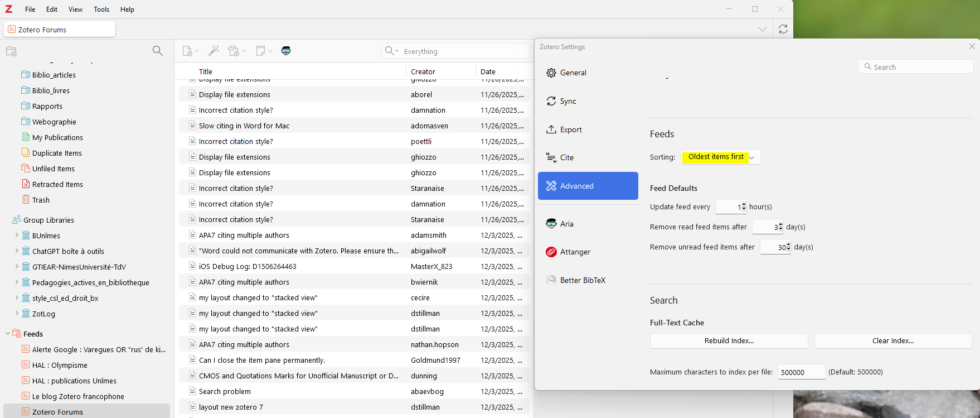Open Aria pane in Zotero Settings

pyautogui.click(x=588, y=224)
